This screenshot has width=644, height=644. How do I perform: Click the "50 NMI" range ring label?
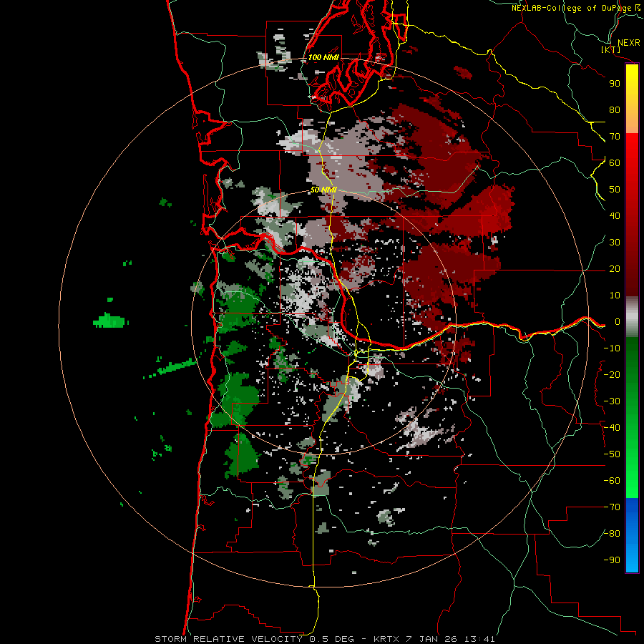tap(323, 190)
